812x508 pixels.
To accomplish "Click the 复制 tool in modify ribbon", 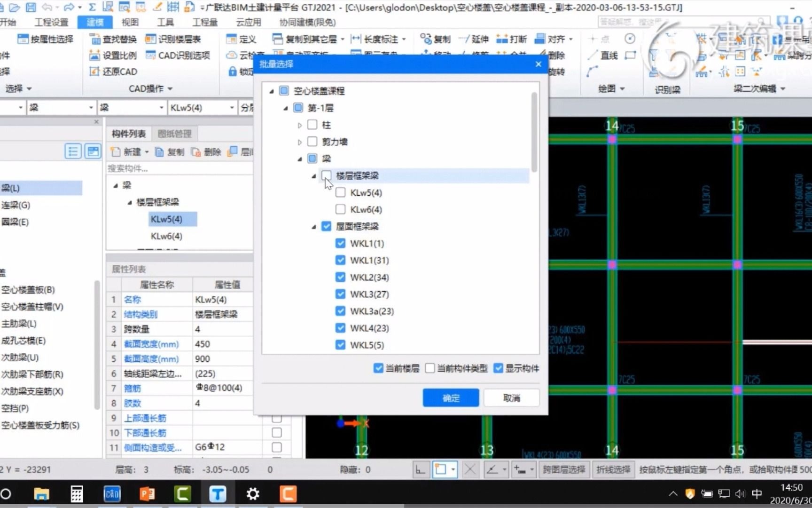I will click(436, 39).
